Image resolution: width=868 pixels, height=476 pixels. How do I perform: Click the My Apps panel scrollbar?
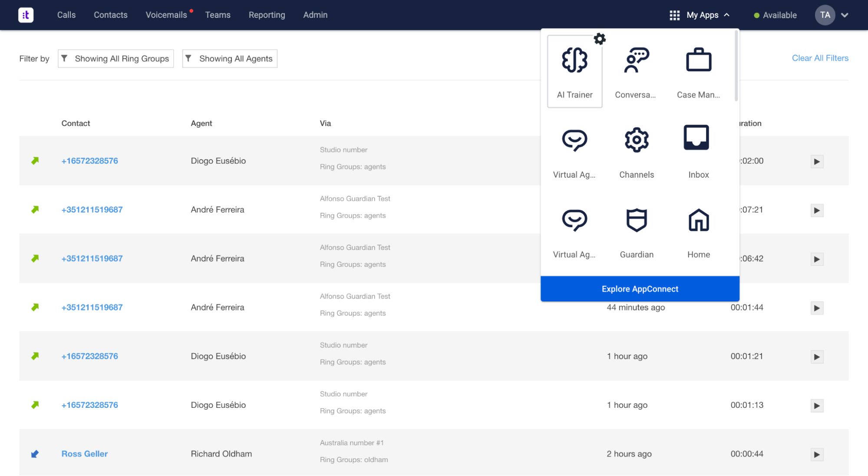click(736, 66)
